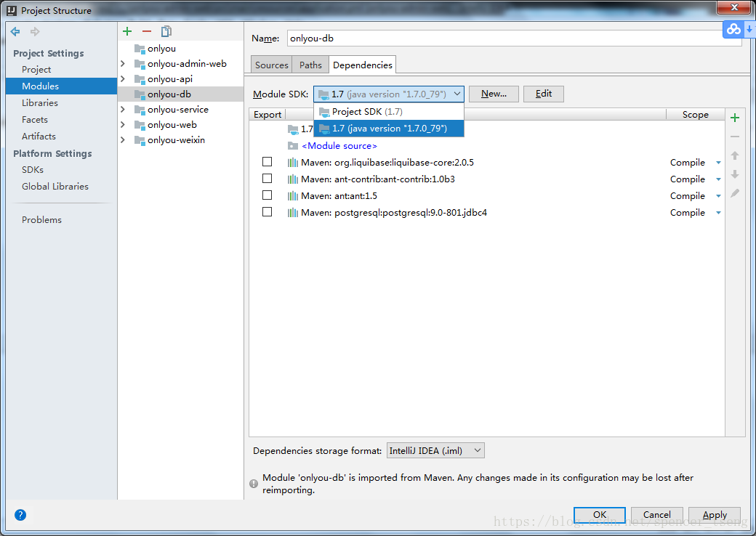Image resolution: width=756 pixels, height=536 pixels.
Task: Click the Scope column header
Action: [x=695, y=115]
